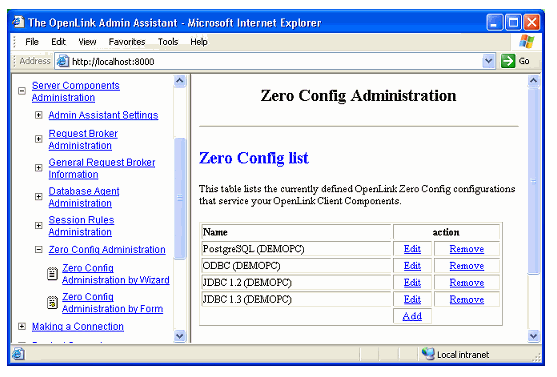Screen dimensions: 557x377
Task: Open the Server Components Administration link
Action: [76, 91]
